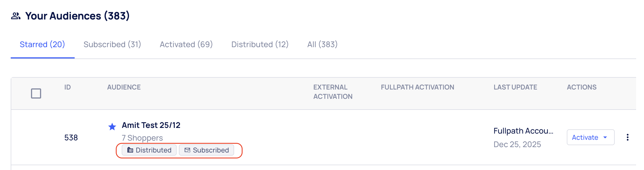The height and width of the screenshot is (170, 644).
Task: Click the people icon beside Your Audiences heading
Action: click(16, 16)
